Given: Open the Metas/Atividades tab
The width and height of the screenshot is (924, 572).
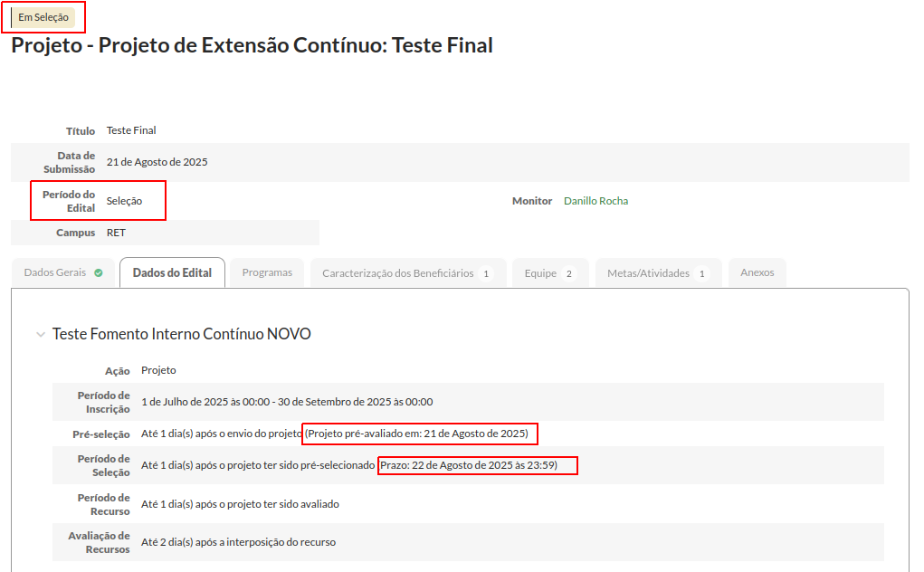Looking at the screenshot, I should pyautogui.click(x=648, y=273).
